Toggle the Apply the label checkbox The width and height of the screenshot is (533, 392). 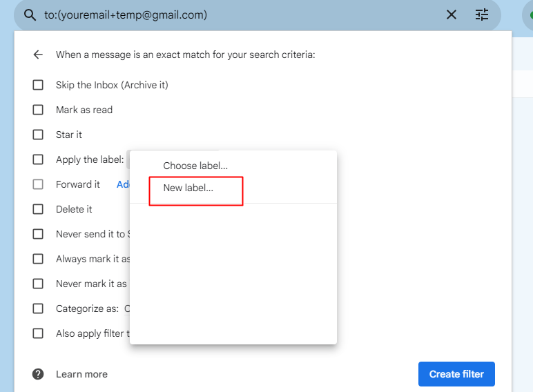click(38, 159)
